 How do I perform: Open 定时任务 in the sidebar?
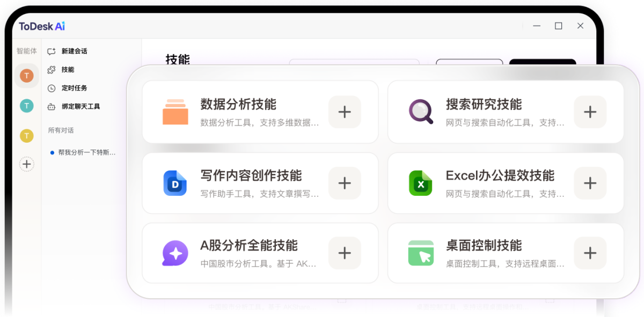(74, 88)
